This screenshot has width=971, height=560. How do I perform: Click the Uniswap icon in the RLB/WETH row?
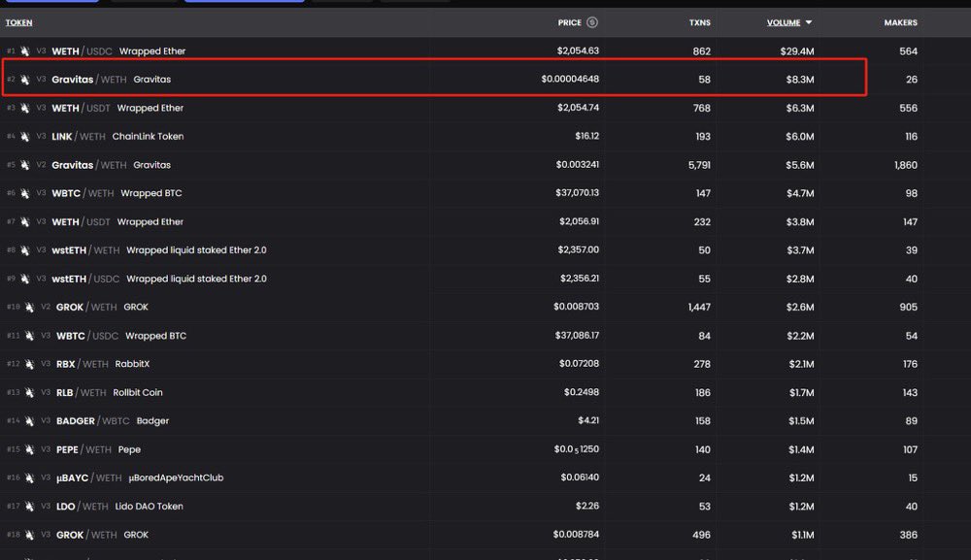click(x=29, y=393)
